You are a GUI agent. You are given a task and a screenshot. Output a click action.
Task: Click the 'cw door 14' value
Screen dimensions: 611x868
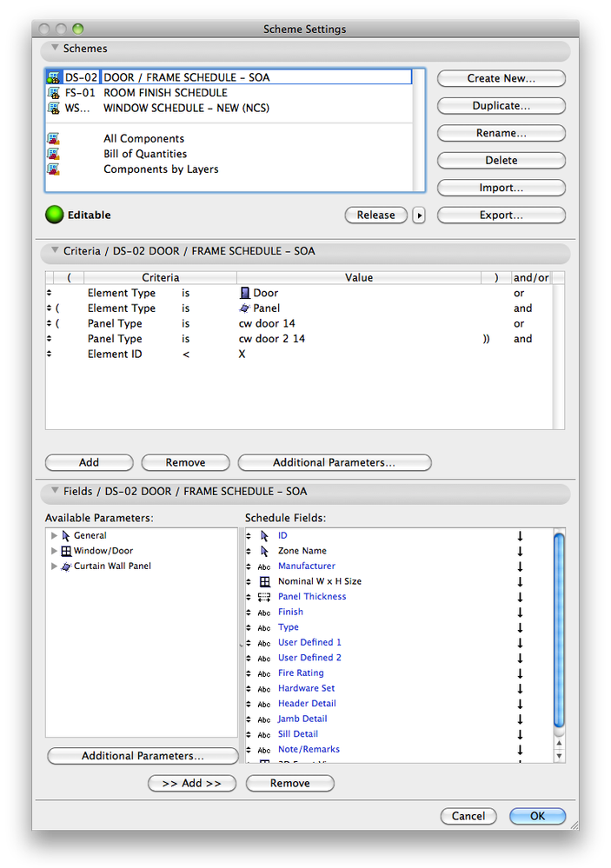point(267,323)
